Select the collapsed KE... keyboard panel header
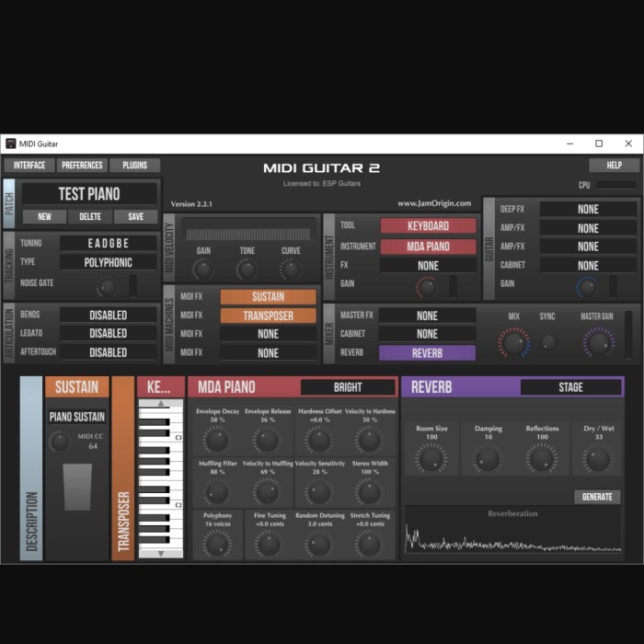The width and height of the screenshot is (644, 644). click(161, 387)
